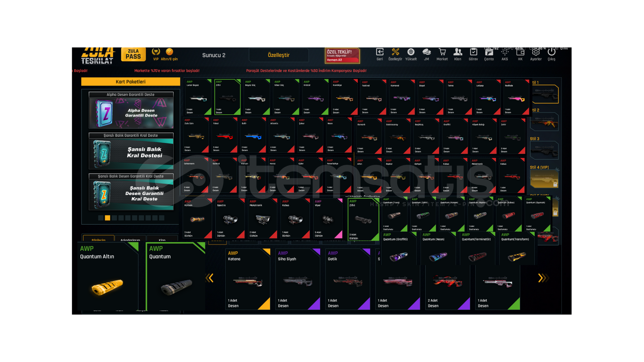Open Alpha Desen Garantili Deste pack
Screen dimensions: 644x362
click(x=131, y=110)
